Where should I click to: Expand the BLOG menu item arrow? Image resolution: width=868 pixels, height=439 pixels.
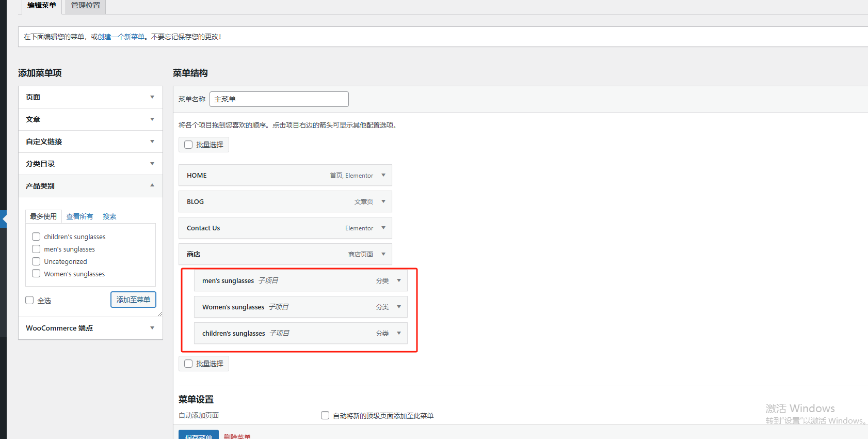pyautogui.click(x=383, y=201)
